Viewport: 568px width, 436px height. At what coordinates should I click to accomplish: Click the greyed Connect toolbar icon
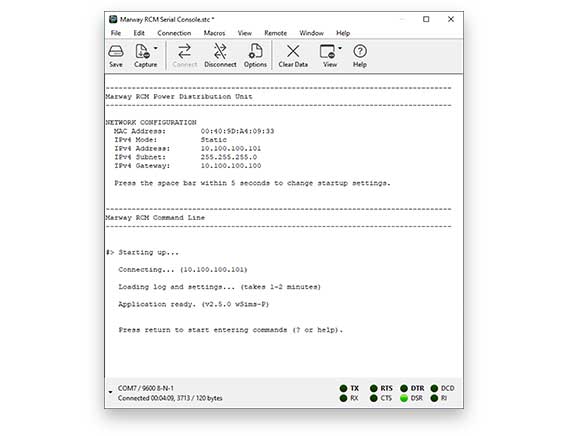click(x=184, y=56)
